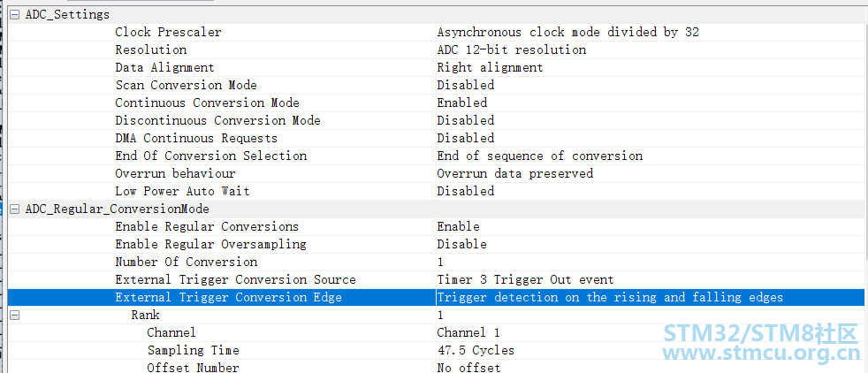This screenshot has height=373, width=868.
Task: Collapse the Rank tree node
Action: 15,315
